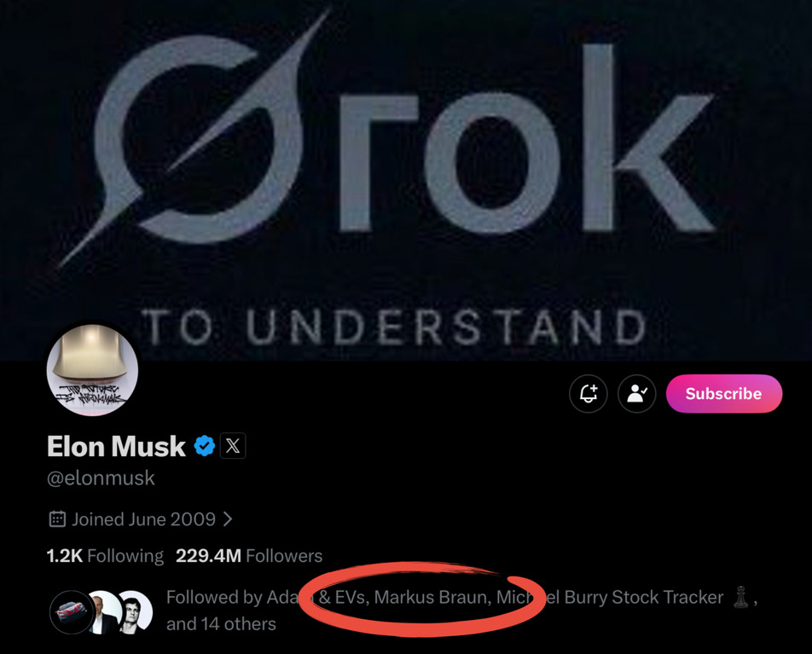Open the Grok header banner image
This screenshot has width=812, height=654.
point(406,171)
